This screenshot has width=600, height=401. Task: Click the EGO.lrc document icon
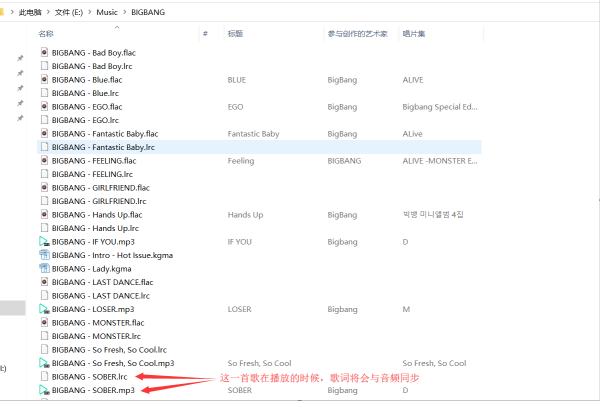pos(44,120)
